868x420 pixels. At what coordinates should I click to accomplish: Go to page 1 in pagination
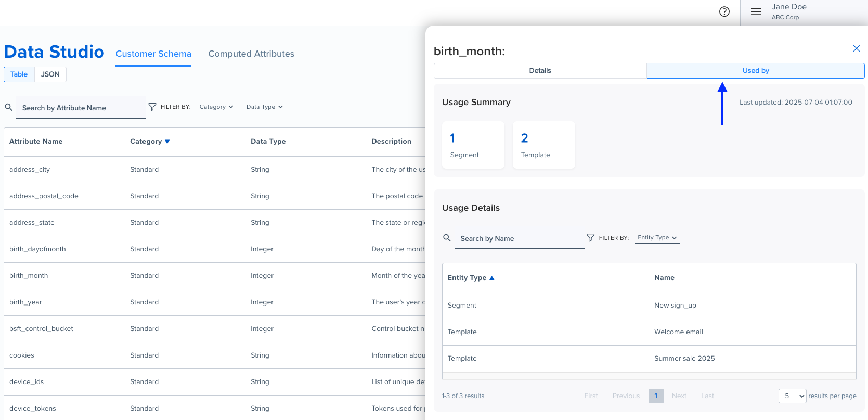656,396
